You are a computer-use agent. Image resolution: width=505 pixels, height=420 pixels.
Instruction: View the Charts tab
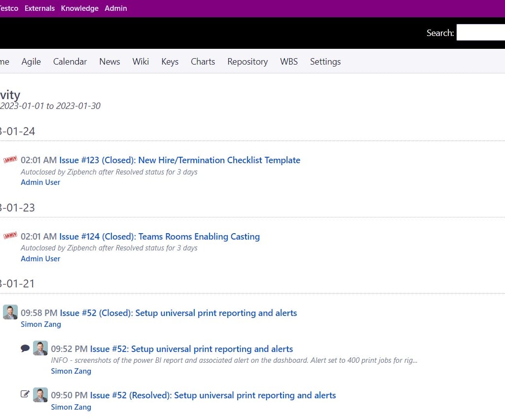coord(203,62)
